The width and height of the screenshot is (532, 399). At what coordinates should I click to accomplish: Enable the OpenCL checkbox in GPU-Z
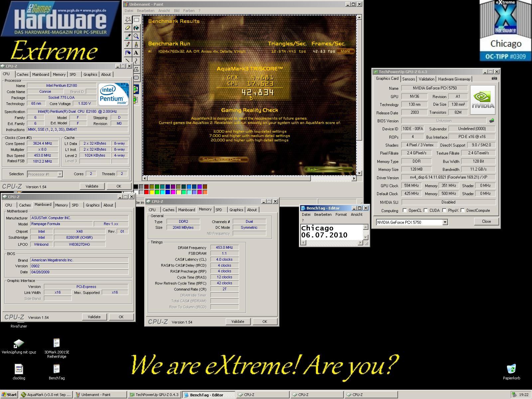[405, 210]
